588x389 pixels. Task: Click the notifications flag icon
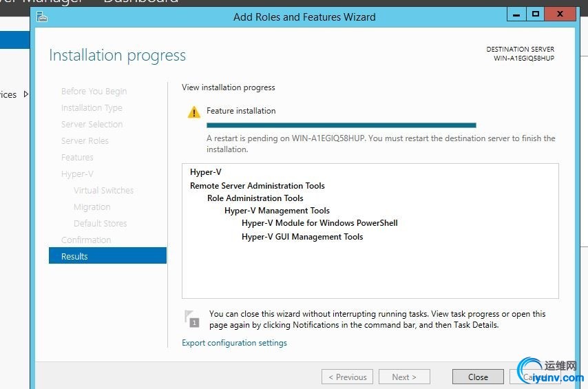[192, 319]
